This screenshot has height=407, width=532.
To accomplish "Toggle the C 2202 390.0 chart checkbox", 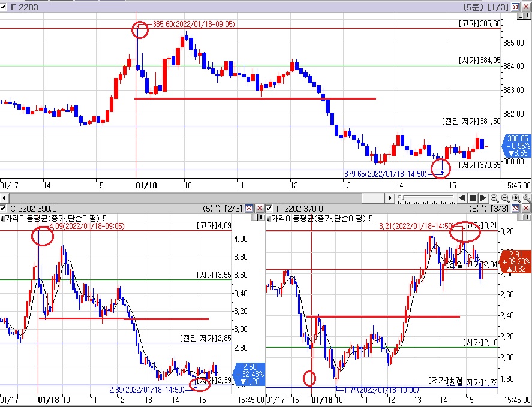I will 3,208.
